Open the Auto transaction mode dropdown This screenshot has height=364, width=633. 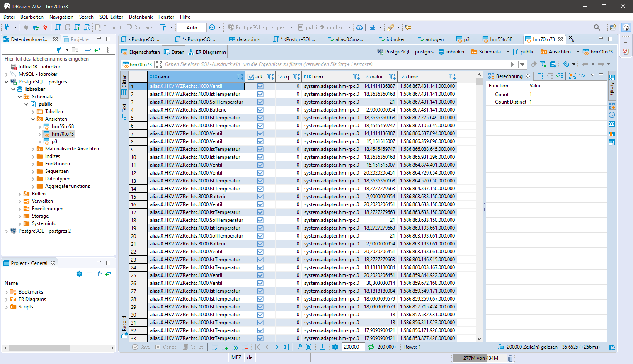click(x=192, y=27)
